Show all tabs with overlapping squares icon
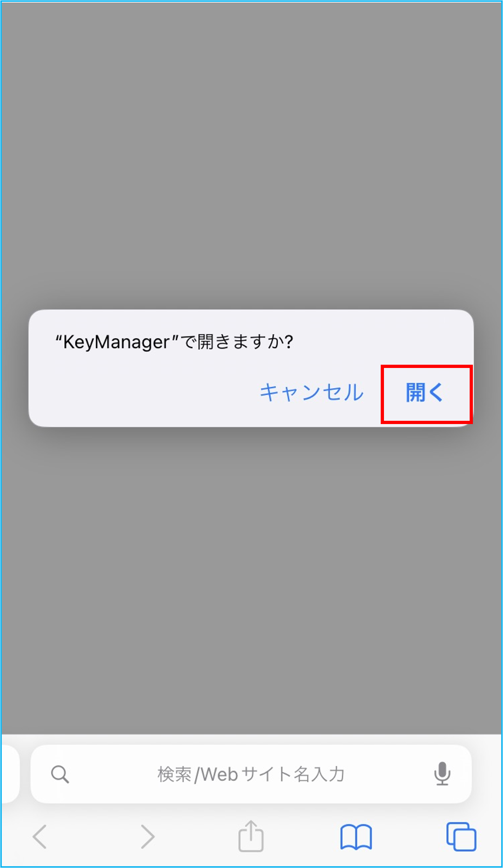Screen dimensions: 503x868 pyautogui.click(x=461, y=836)
